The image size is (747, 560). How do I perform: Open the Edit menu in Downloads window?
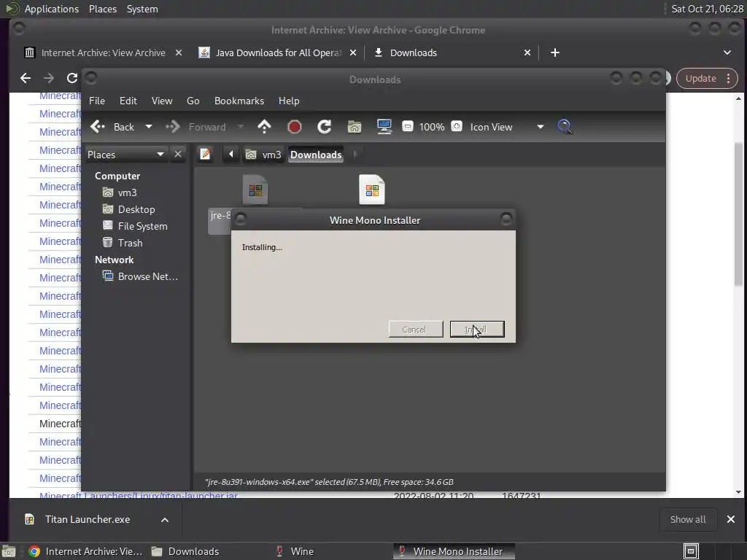tap(128, 101)
